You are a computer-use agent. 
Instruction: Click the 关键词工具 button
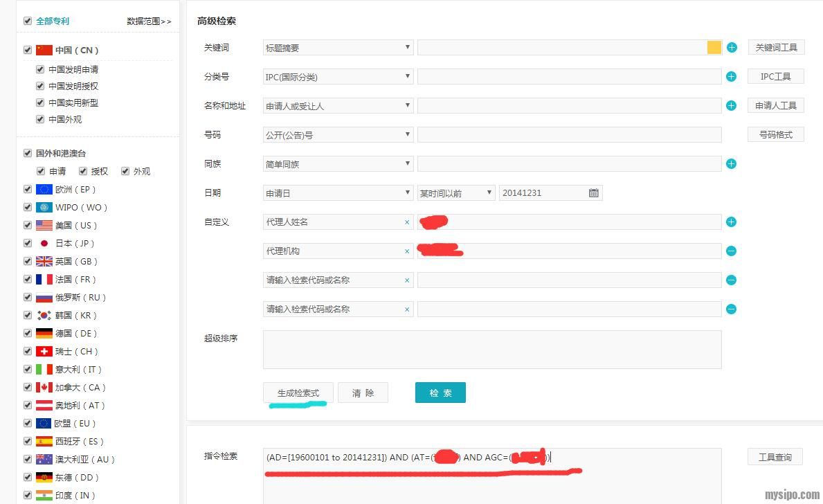775,48
